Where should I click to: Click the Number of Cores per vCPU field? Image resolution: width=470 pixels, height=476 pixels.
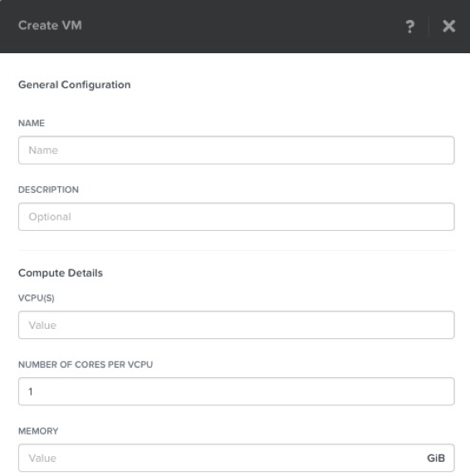click(x=237, y=391)
